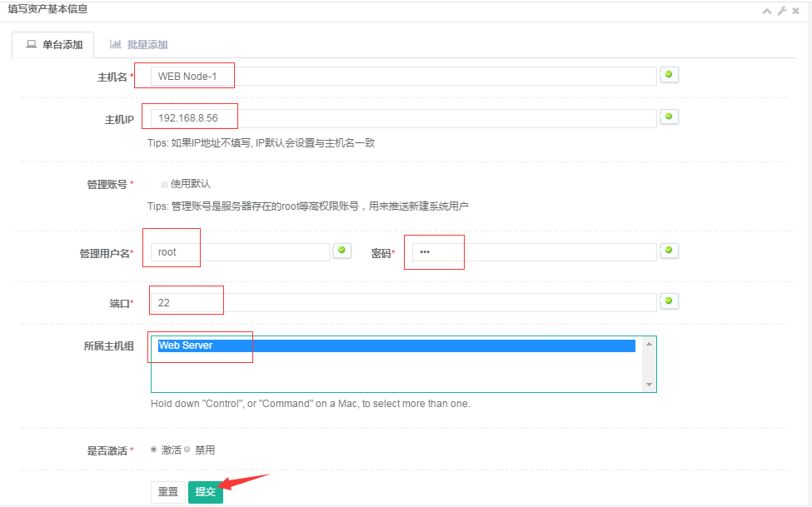Click the bar chart icon on 批量添加 tab
The image size is (812, 507).
115,42
